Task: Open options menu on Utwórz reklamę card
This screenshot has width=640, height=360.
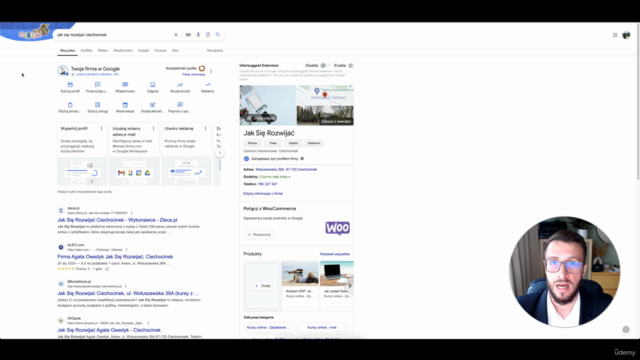Action: click(x=205, y=128)
